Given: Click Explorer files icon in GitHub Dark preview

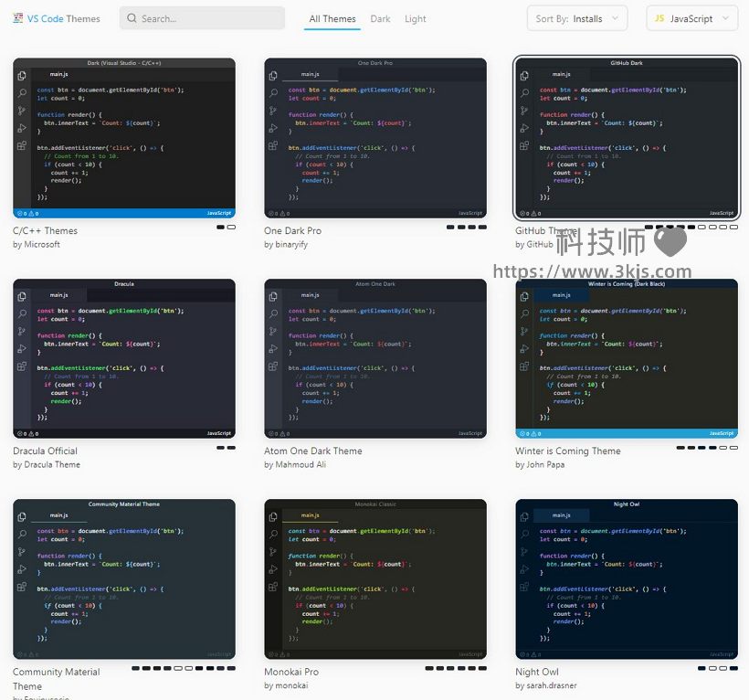Looking at the screenshot, I should pos(524,76).
